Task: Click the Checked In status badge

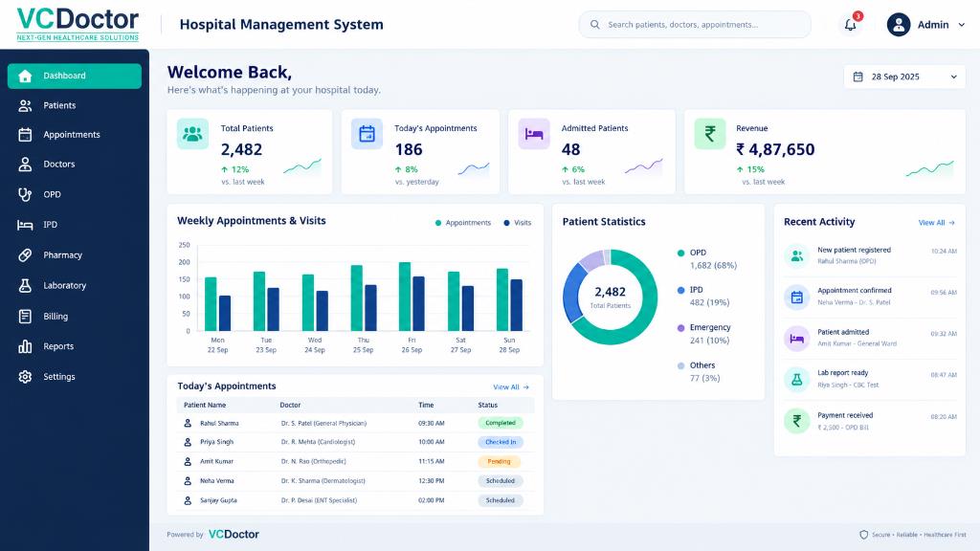Action: (x=501, y=442)
